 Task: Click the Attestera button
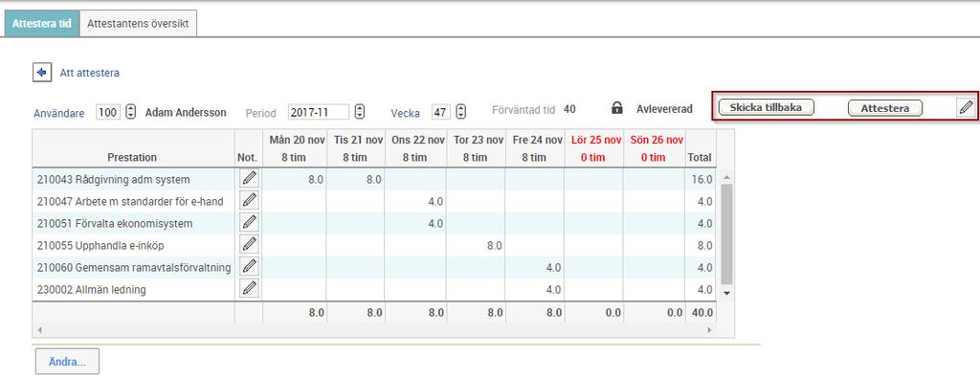coord(885,108)
